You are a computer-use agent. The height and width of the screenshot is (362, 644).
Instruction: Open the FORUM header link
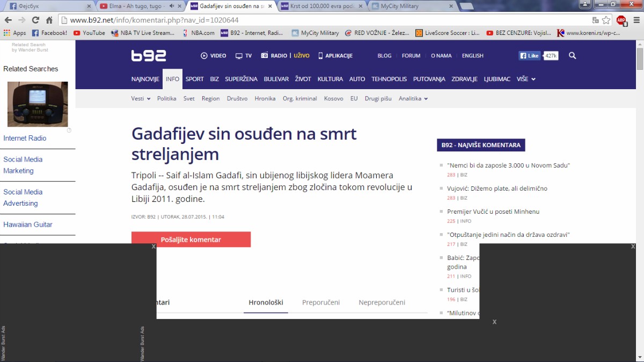click(x=411, y=55)
